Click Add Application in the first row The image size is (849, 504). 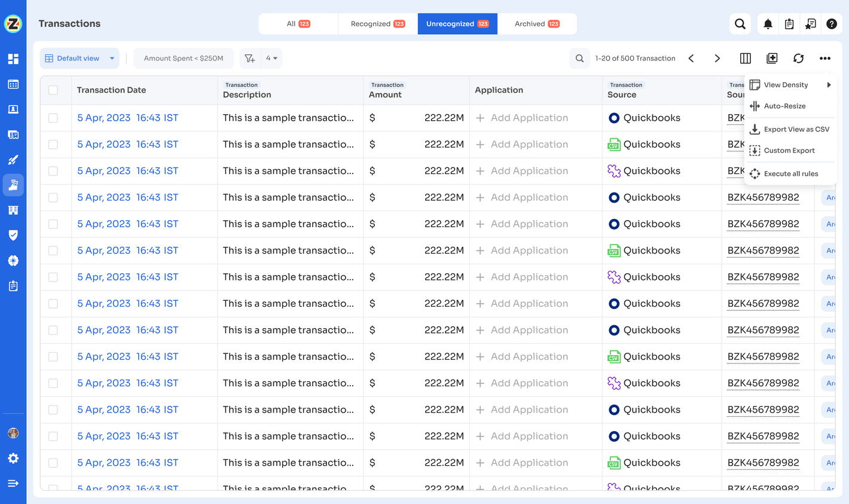(x=522, y=118)
